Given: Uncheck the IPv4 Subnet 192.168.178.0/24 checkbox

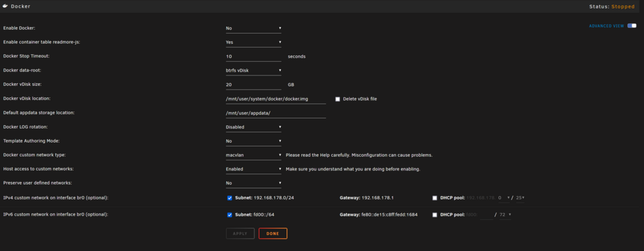Looking at the screenshot, I should [230, 198].
